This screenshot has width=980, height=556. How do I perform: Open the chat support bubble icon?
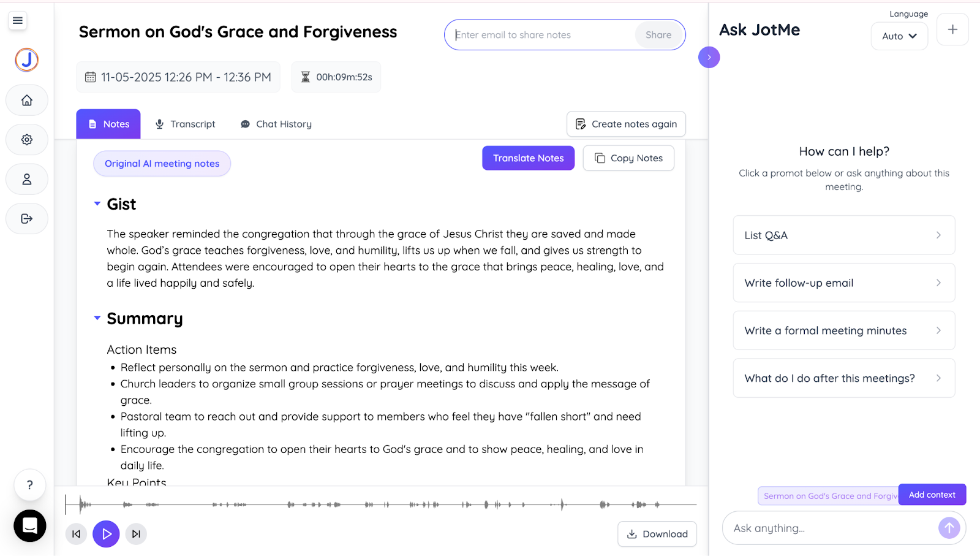click(x=29, y=526)
